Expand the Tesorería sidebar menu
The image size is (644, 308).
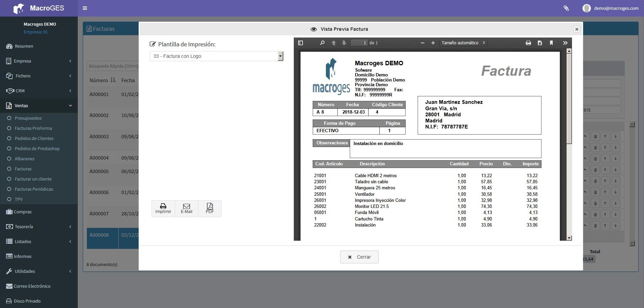tap(39, 227)
